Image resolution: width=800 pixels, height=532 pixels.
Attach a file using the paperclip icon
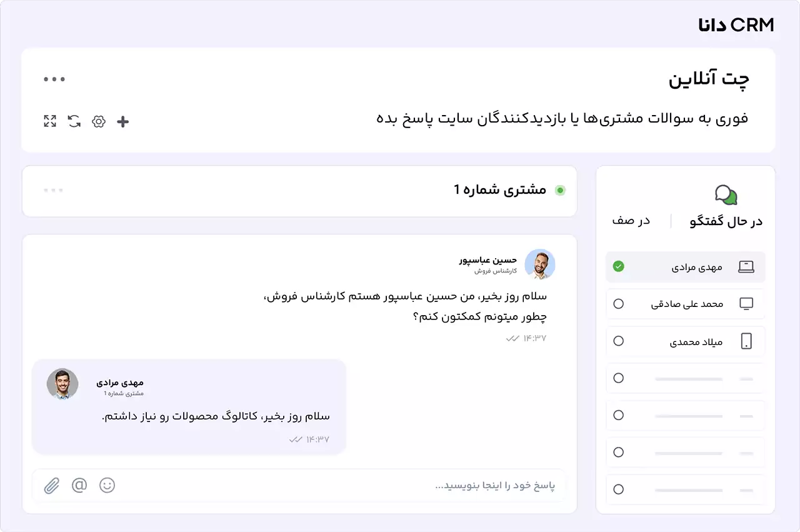pos(52,485)
